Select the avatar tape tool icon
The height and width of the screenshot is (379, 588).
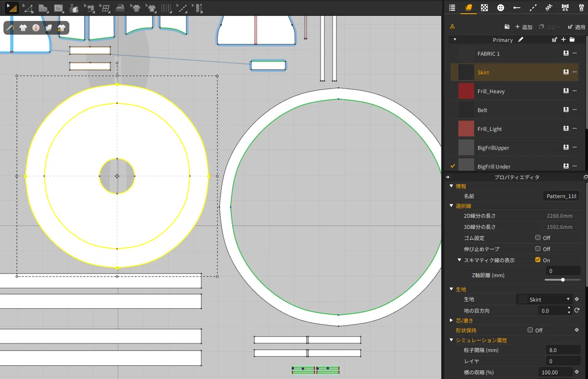coord(74,8)
